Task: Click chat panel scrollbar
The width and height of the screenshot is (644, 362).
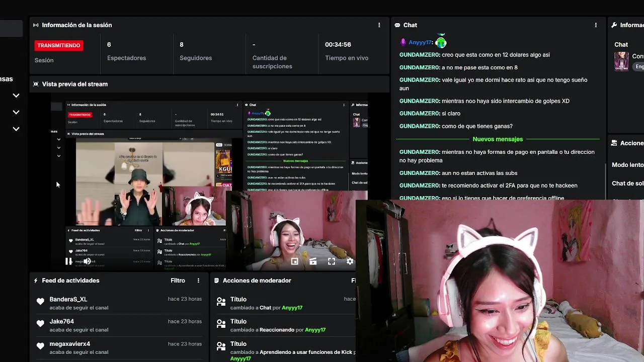Action: point(605,181)
